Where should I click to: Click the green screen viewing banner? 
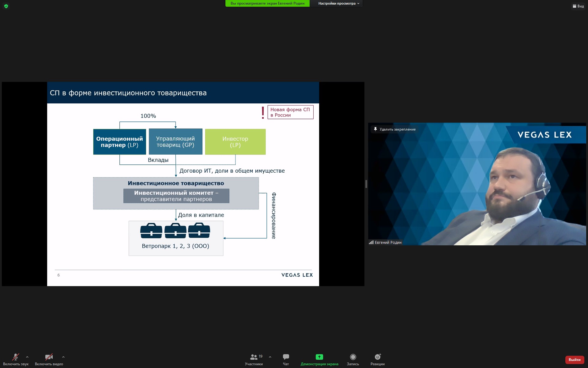pos(267,3)
